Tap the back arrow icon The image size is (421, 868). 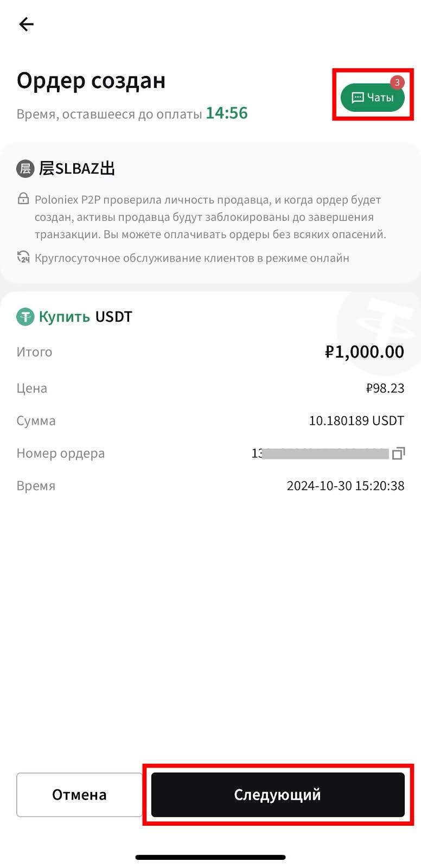pyautogui.click(x=26, y=24)
